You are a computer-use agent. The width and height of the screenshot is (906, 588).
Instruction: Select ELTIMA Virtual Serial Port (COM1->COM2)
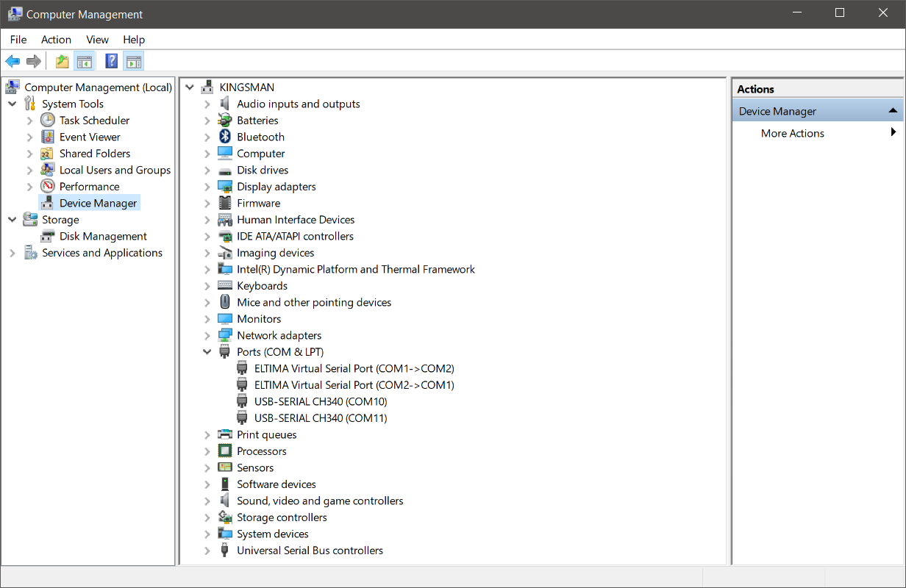point(354,368)
